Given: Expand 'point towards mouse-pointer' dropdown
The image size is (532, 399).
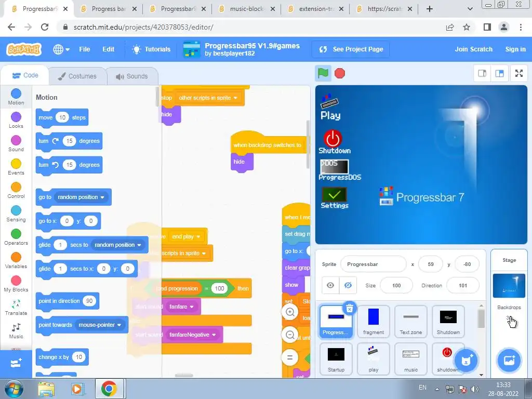Looking at the screenshot, I should click(x=100, y=325).
